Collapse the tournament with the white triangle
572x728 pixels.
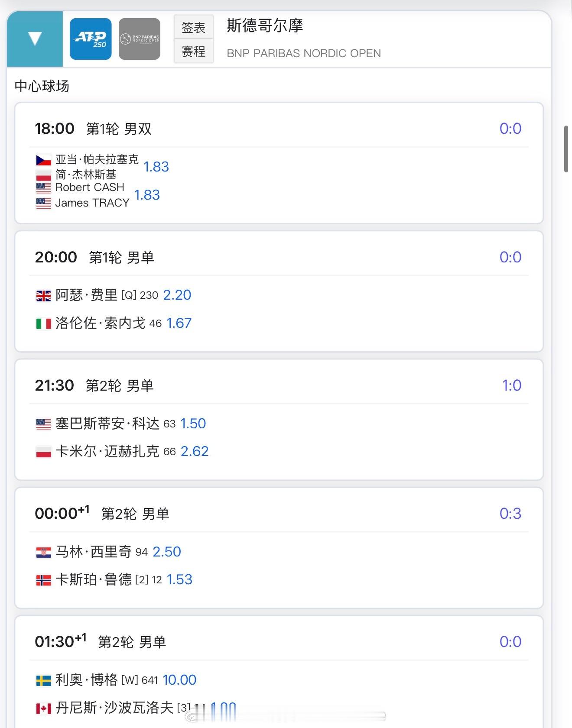pyautogui.click(x=35, y=39)
